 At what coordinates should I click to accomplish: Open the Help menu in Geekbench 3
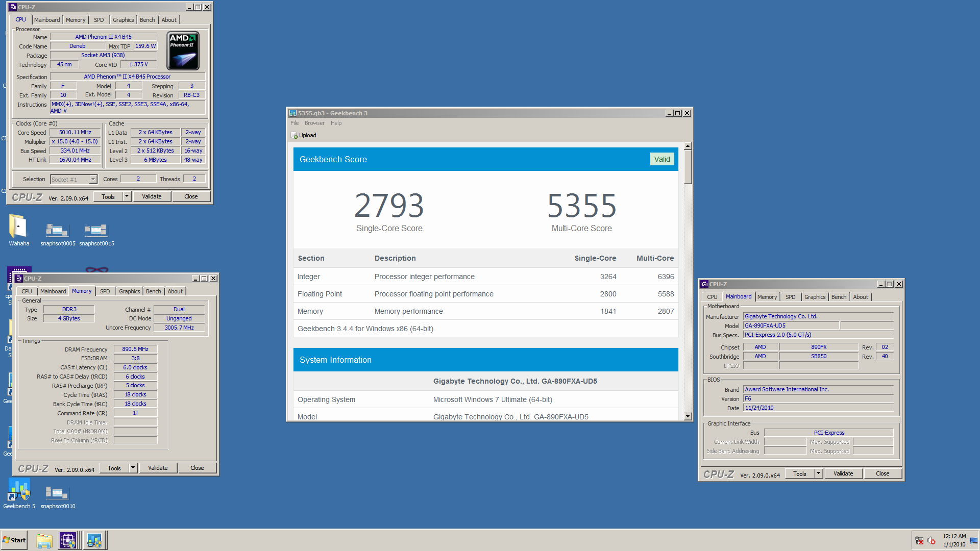point(336,123)
